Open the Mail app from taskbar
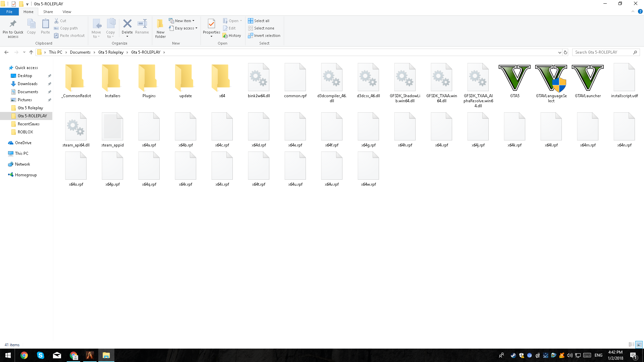644x362 pixels. tap(57, 355)
